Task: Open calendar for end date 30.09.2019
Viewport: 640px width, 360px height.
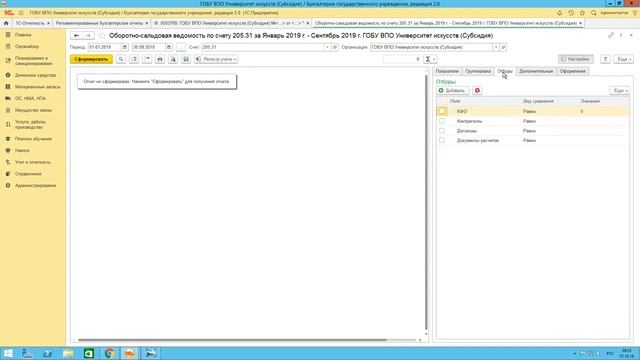Action: (x=169, y=47)
